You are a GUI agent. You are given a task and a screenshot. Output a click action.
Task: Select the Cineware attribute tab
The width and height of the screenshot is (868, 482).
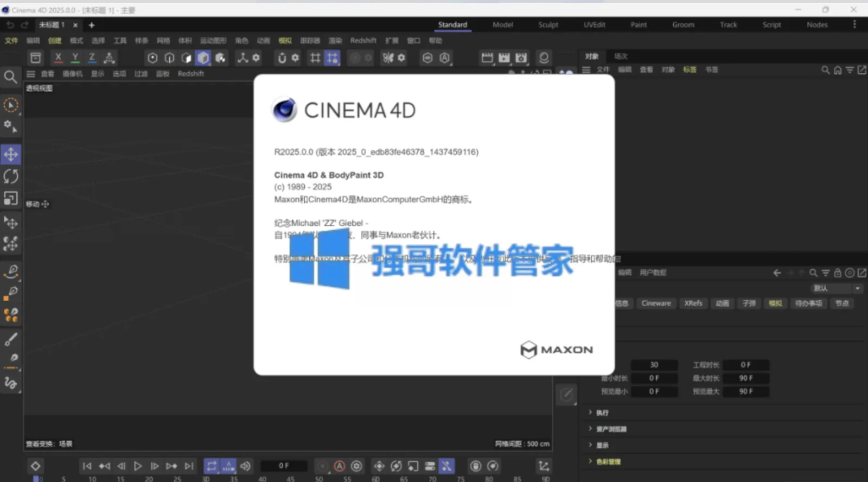click(656, 303)
